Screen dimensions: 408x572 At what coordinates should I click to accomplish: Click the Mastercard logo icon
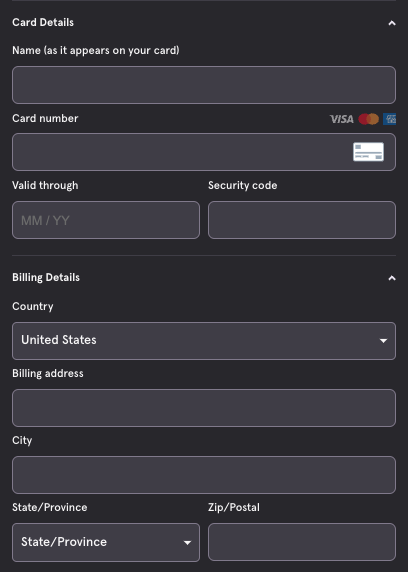pyautogui.click(x=369, y=119)
